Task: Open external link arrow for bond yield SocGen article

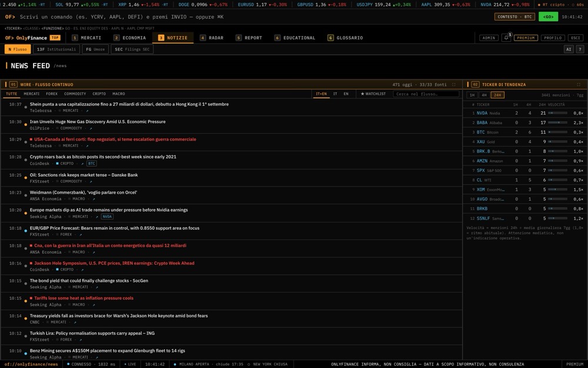Action: point(96,287)
